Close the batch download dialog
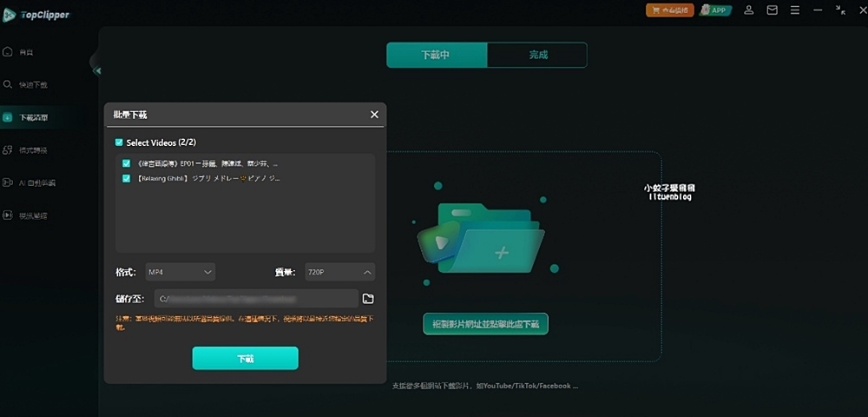The height and width of the screenshot is (417, 868). coord(374,115)
